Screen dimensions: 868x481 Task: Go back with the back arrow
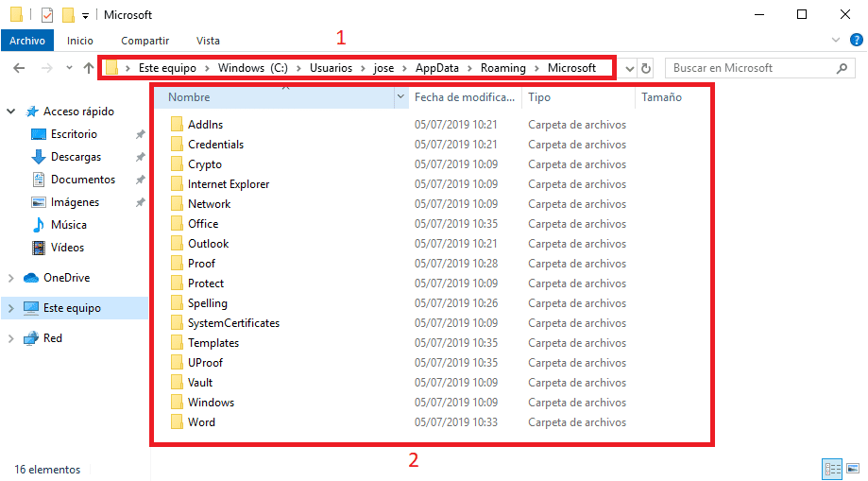pyautogui.click(x=19, y=68)
